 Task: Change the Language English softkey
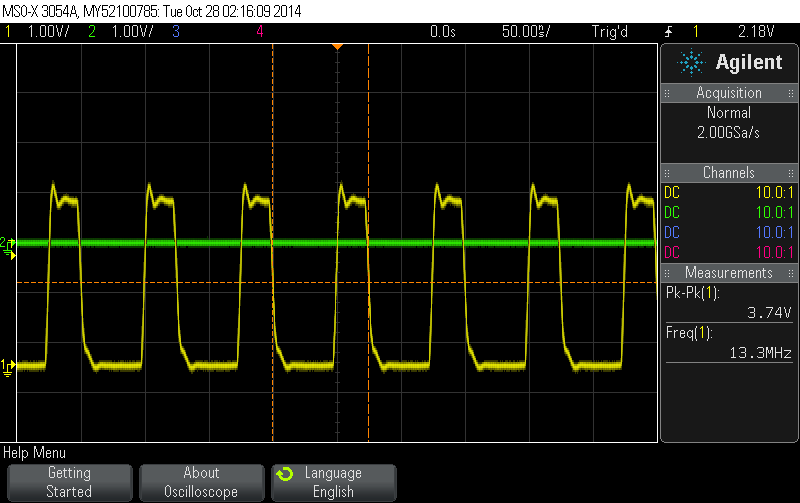334,482
